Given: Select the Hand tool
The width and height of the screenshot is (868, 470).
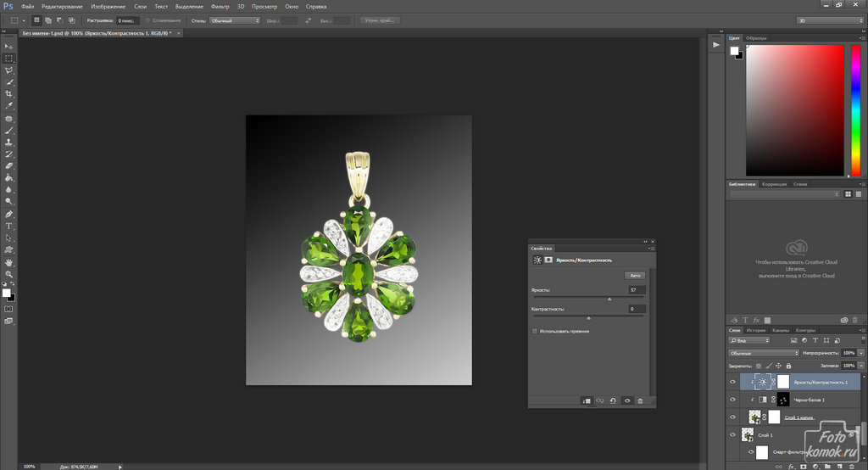Looking at the screenshot, I should click(x=8, y=262).
